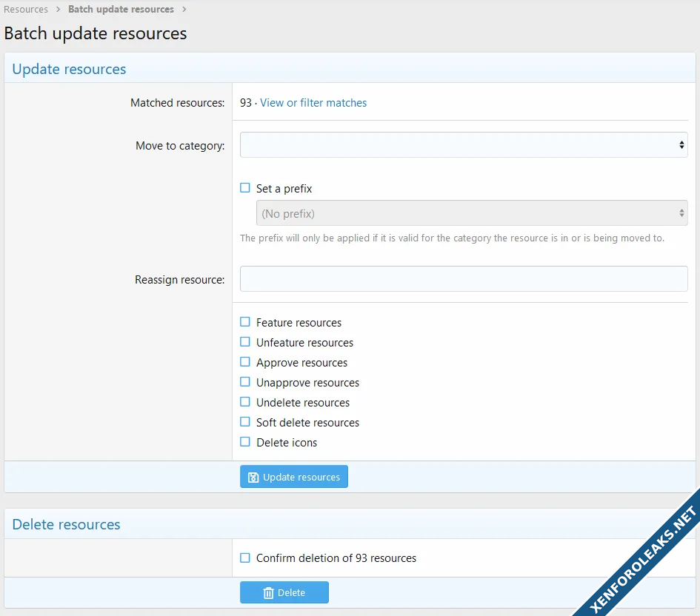The height and width of the screenshot is (616, 700).
Task: Check Soft delete resources option
Action: point(245,422)
